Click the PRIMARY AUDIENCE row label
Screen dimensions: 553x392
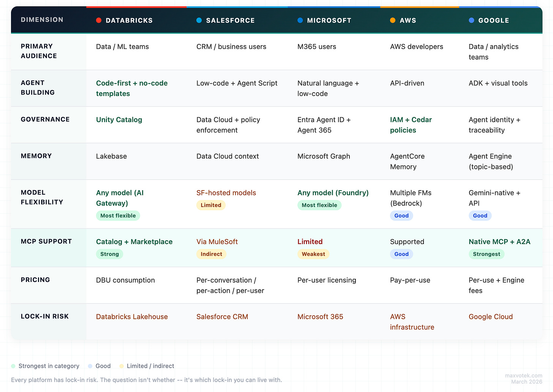39,51
